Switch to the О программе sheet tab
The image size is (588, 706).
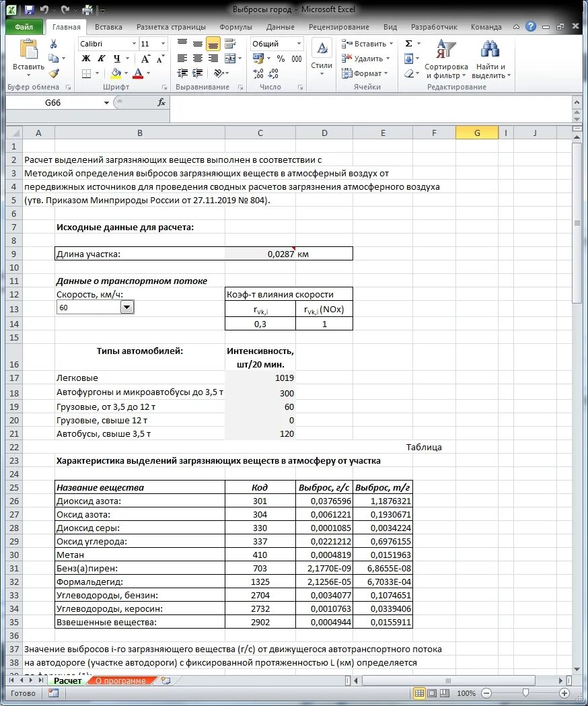(x=120, y=681)
